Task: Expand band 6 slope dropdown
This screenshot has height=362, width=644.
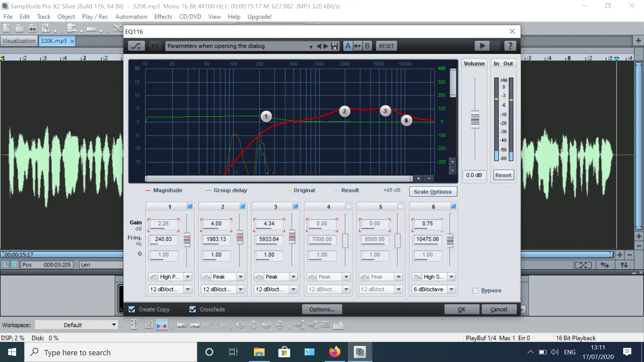Action: [451, 289]
